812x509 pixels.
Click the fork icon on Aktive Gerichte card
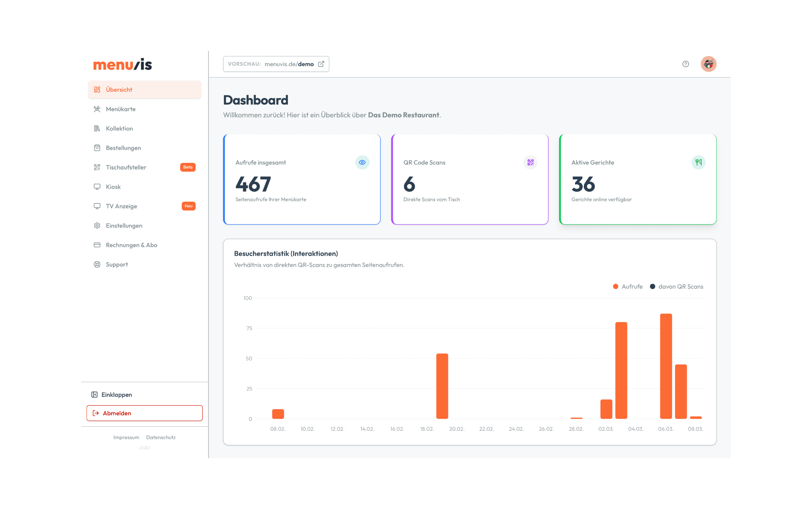[698, 162]
